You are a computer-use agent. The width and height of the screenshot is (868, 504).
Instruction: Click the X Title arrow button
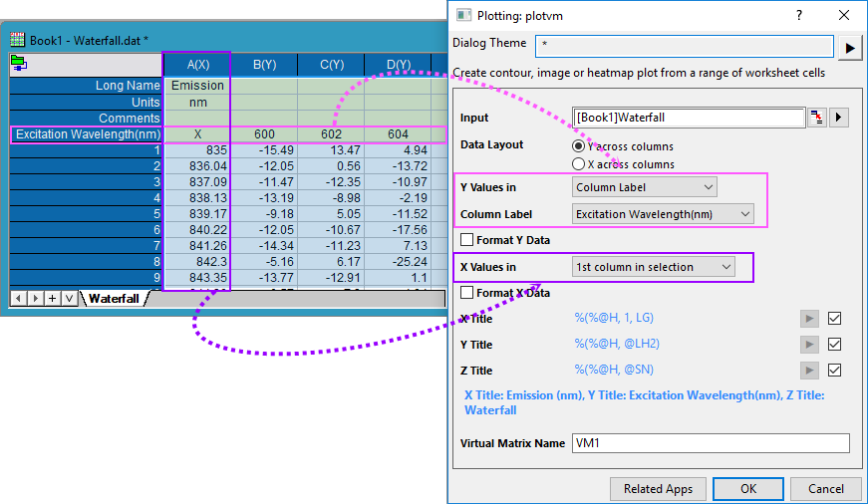coord(810,319)
